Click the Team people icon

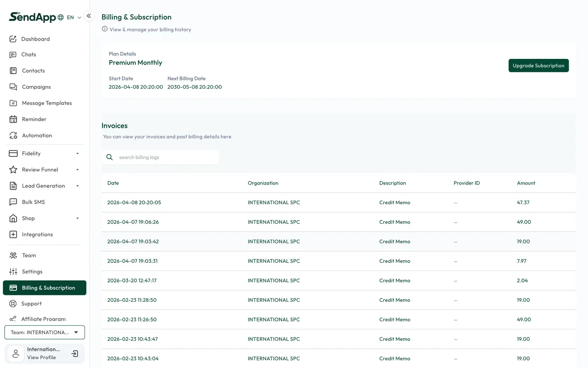tap(13, 255)
